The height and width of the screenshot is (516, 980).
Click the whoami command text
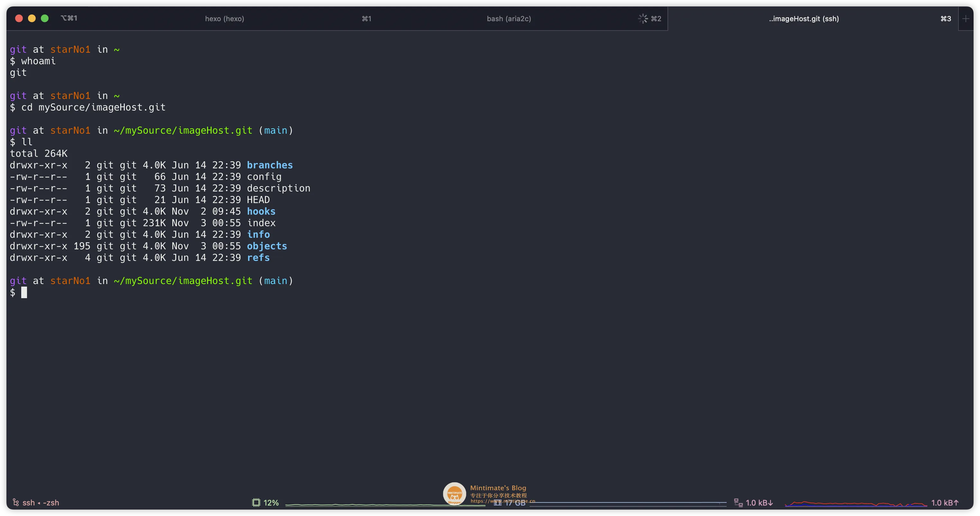[x=38, y=61]
